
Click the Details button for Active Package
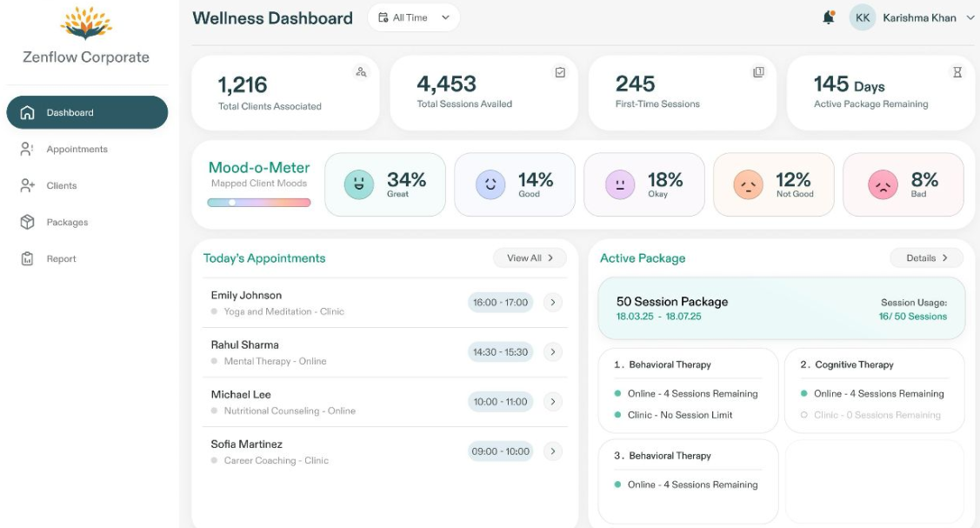(926, 258)
